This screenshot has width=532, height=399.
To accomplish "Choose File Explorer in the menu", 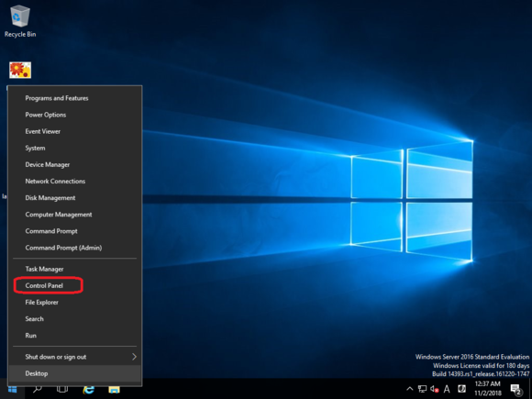I will click(x=74, y=303).
